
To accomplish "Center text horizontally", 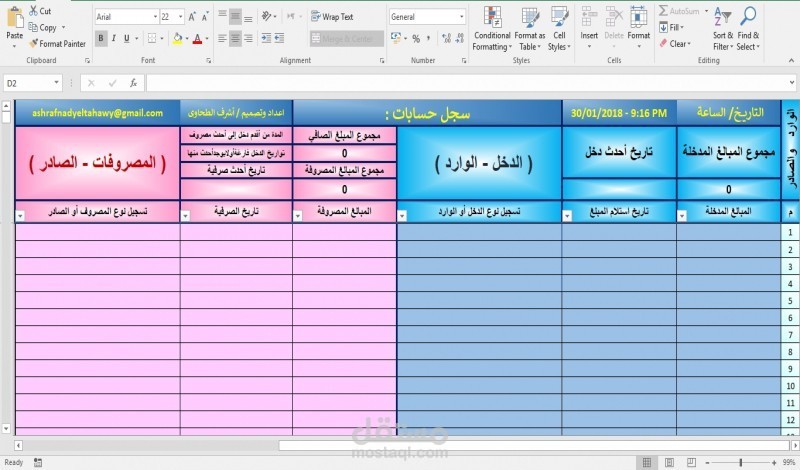I will 235,38.
